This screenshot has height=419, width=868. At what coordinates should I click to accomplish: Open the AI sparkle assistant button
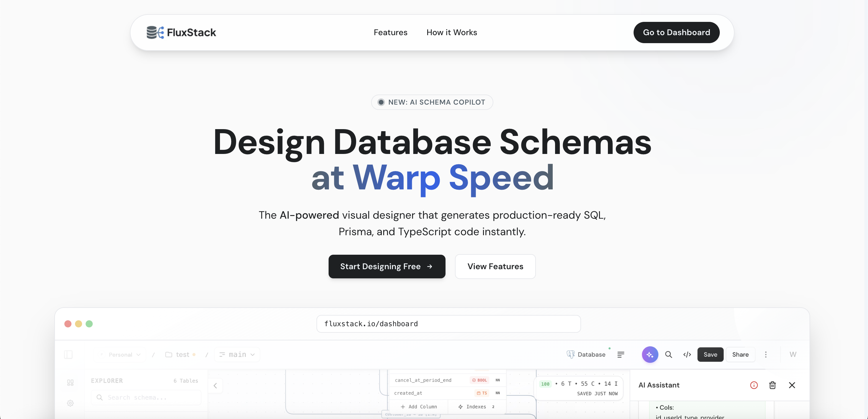[x=650, y=355]
